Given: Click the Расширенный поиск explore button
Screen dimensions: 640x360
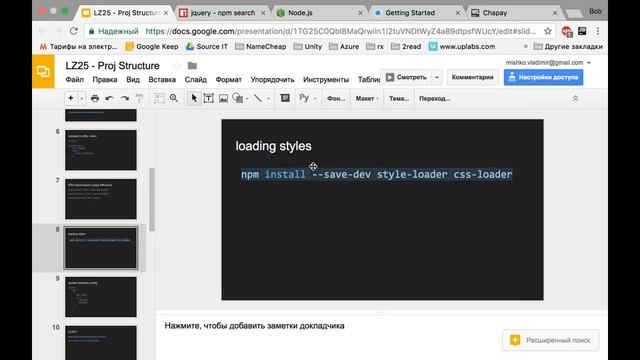Looking at the screenshot, I should click(x=551, y=340).
